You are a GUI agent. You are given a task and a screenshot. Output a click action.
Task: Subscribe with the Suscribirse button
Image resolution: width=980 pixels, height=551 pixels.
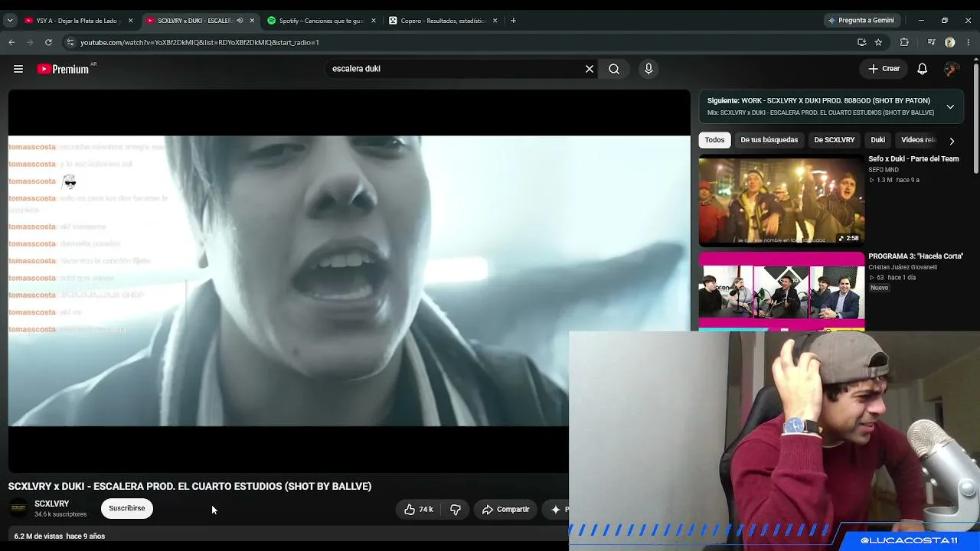(x=127, y=508)
